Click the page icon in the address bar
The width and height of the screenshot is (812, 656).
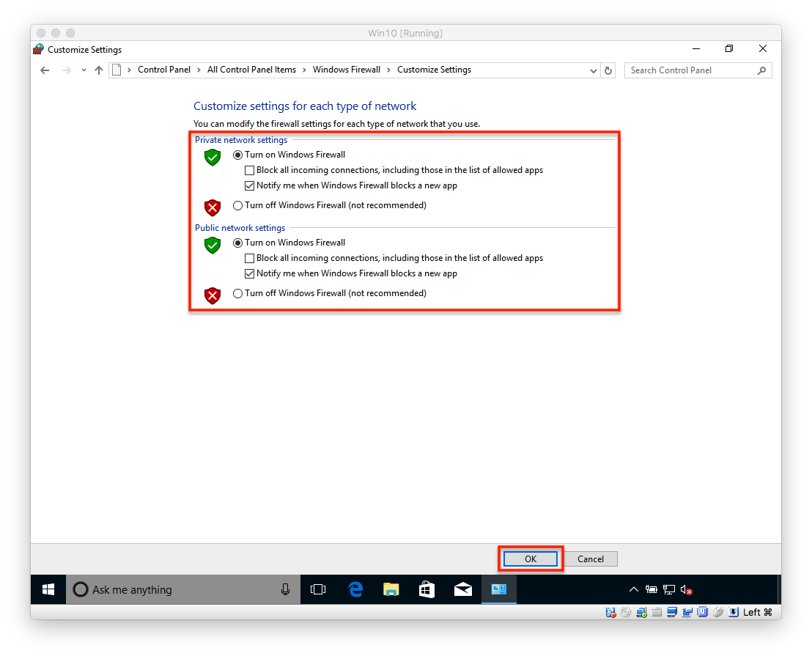tap(117, 70)
